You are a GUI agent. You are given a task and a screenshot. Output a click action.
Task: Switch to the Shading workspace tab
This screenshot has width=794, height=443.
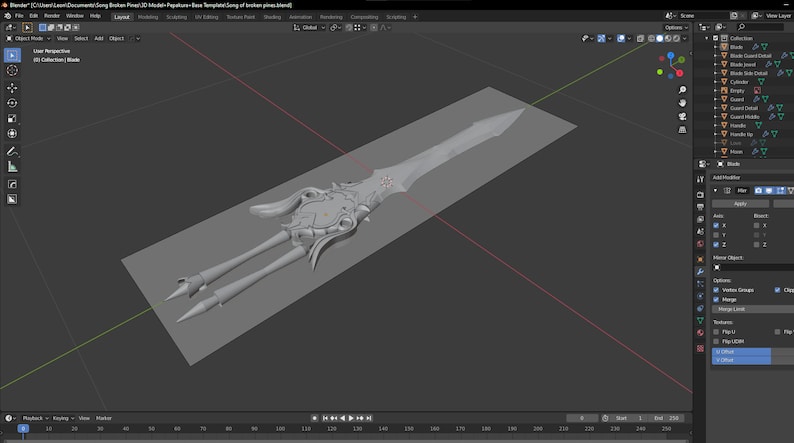(x=272, y=17)
